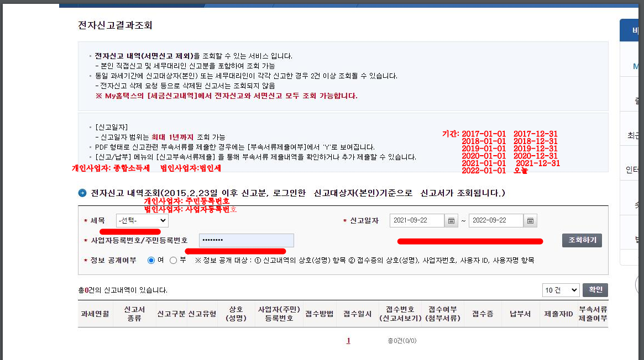Go to page 1 link
The height and width of the screenshot is (360, 644).
tap(348, 341)
